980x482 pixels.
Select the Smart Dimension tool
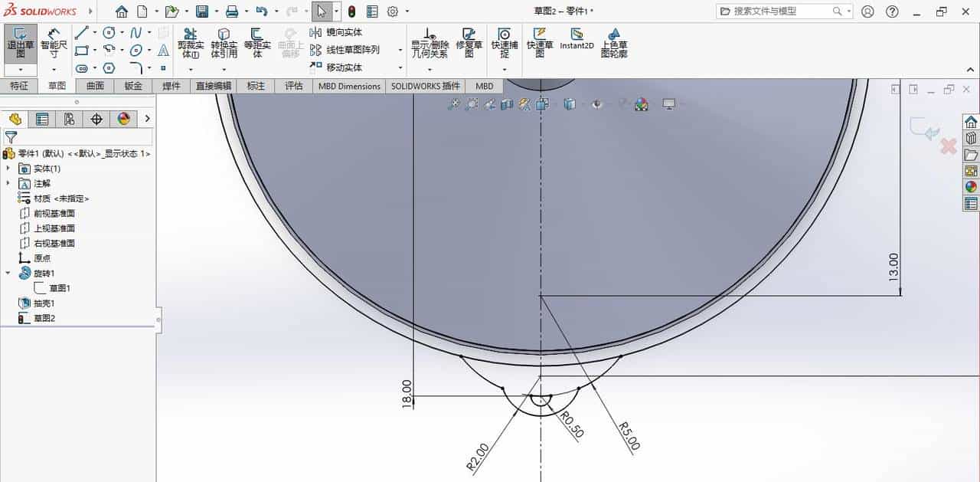52,42
